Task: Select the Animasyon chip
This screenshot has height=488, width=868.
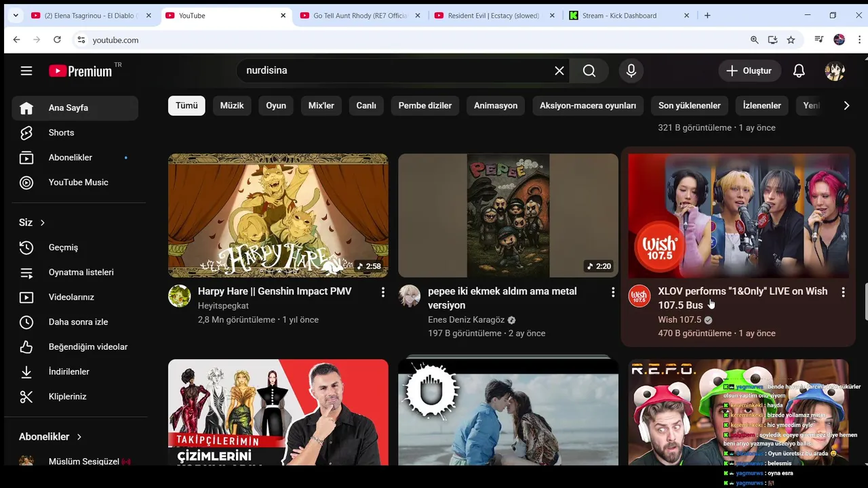Action: (x=496, y=105)
